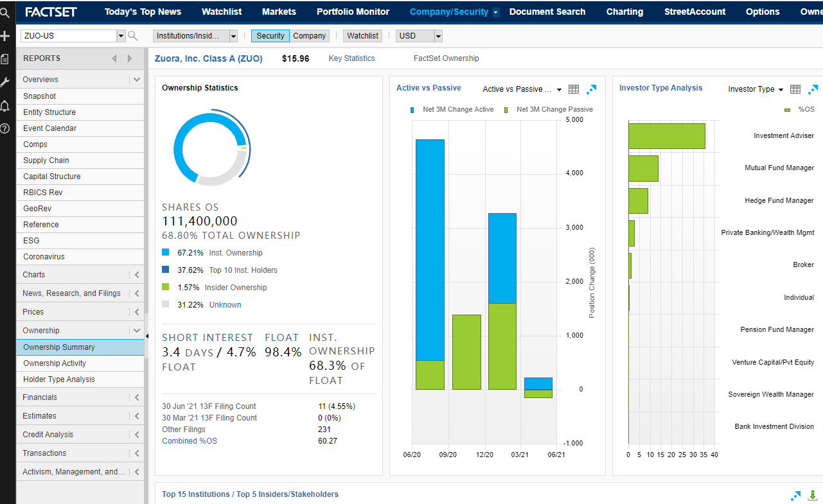This screenshot has height=504, width=823.
Task: Open ticker dropdown arrow next to ZUO-US
Action: pyautogui.click(x=121, y=36)
